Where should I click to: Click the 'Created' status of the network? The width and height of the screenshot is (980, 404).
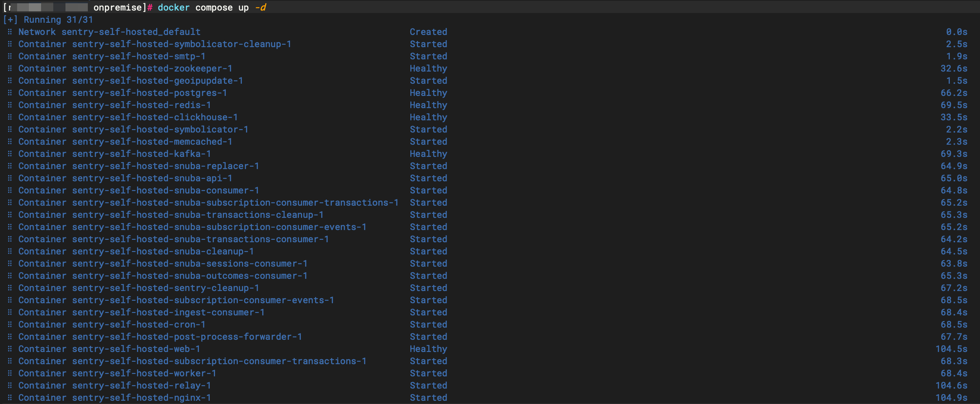[x=429, y=32]
